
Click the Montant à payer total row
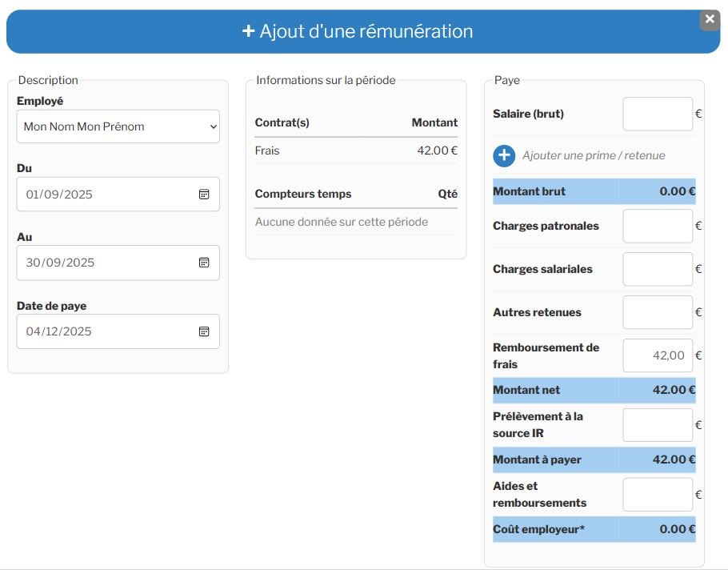(x=594, y=460)
